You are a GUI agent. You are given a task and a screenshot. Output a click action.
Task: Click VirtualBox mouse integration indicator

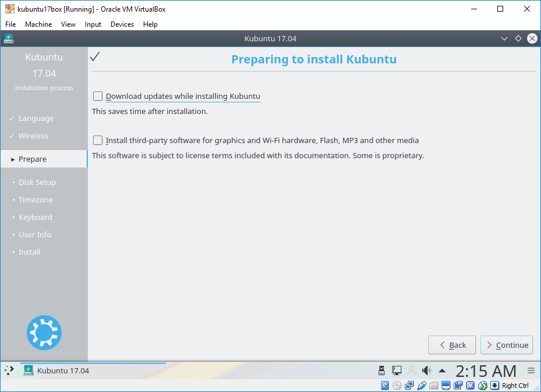tap(483, 386)
